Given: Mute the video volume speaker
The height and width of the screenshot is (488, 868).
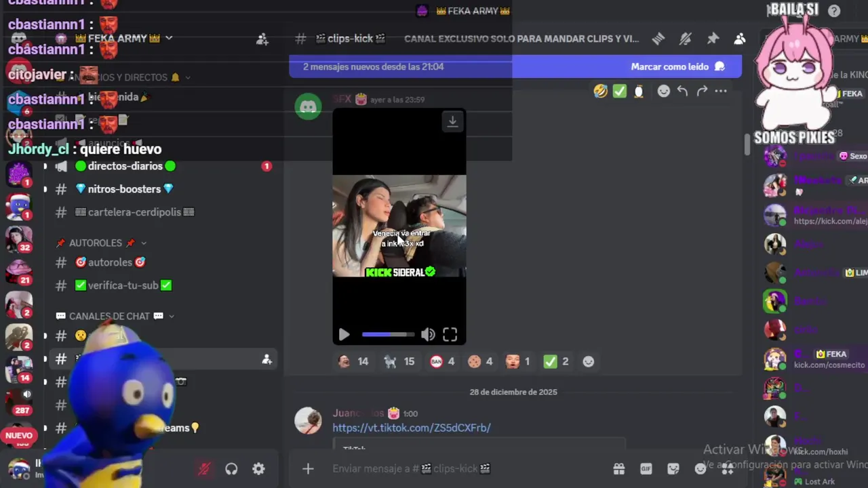Looking at the screenshot, I should click(428, 334).
